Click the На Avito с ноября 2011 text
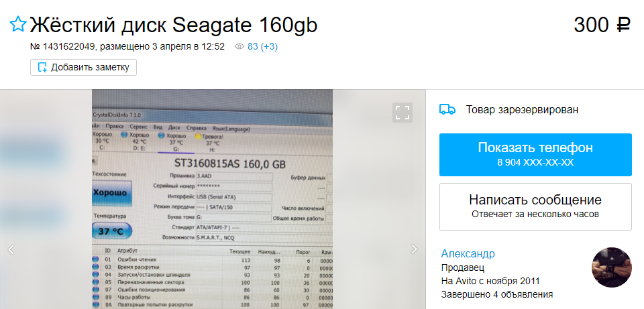The image size is (644, 309). click(x=490, y=281)
